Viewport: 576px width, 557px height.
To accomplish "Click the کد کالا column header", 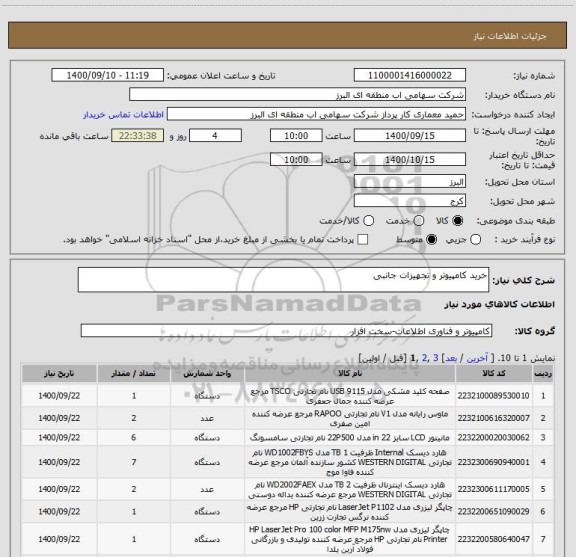I will coord(494,373).
